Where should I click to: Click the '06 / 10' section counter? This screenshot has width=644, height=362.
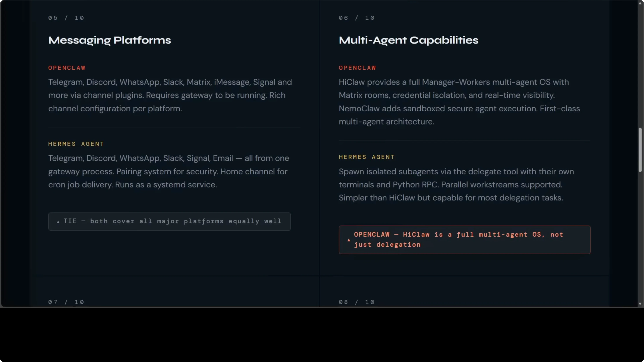356,18
